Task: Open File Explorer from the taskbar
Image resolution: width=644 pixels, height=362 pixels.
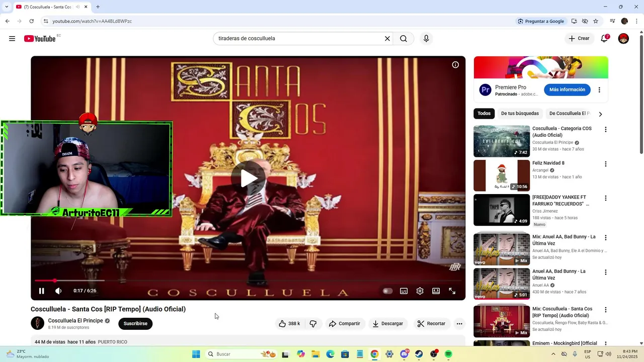Action: coord(315,354)
